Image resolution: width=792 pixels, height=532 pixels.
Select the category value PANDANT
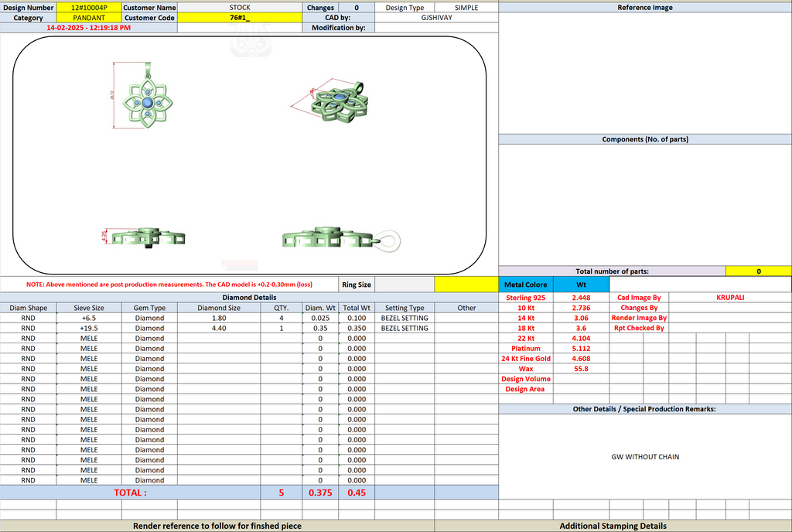(x=89, y=18)
